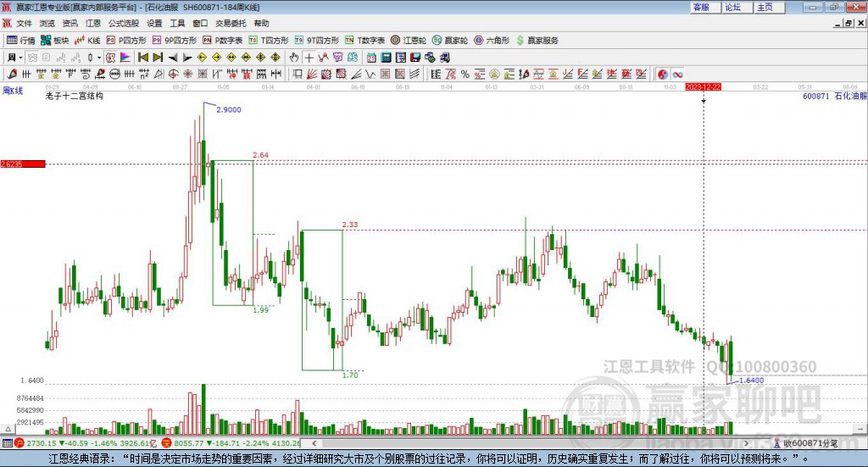
Task: Open the 设置 menu
Action: (154, 23)
